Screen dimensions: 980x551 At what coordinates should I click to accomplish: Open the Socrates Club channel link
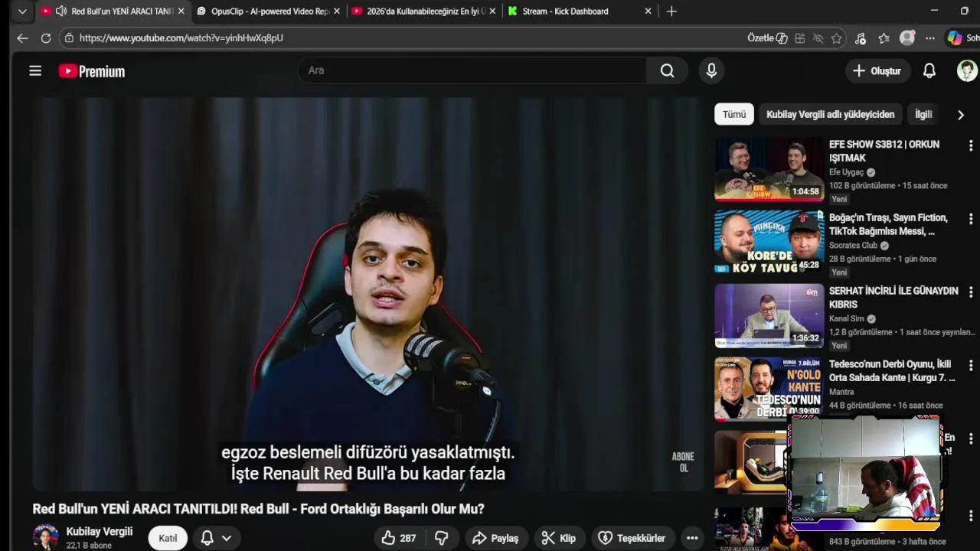click(x=853, y=246)
